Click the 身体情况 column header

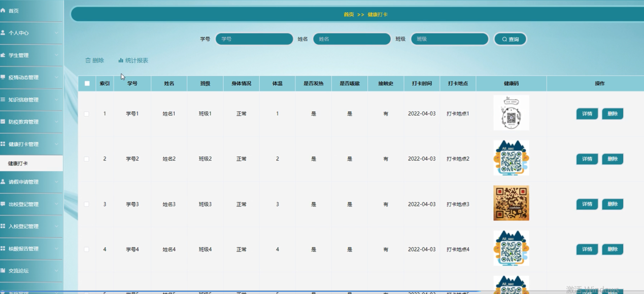[x=241, y=84]
